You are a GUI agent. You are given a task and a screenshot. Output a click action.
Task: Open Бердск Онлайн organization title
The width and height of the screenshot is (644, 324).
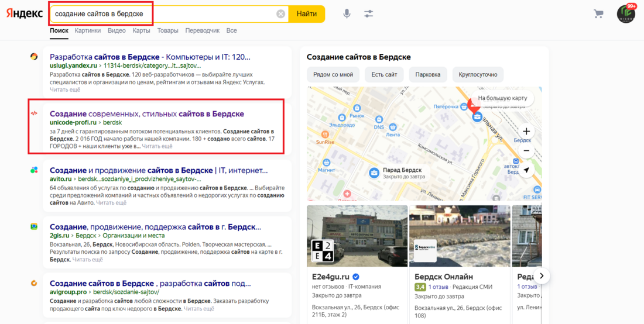point(444,277)
